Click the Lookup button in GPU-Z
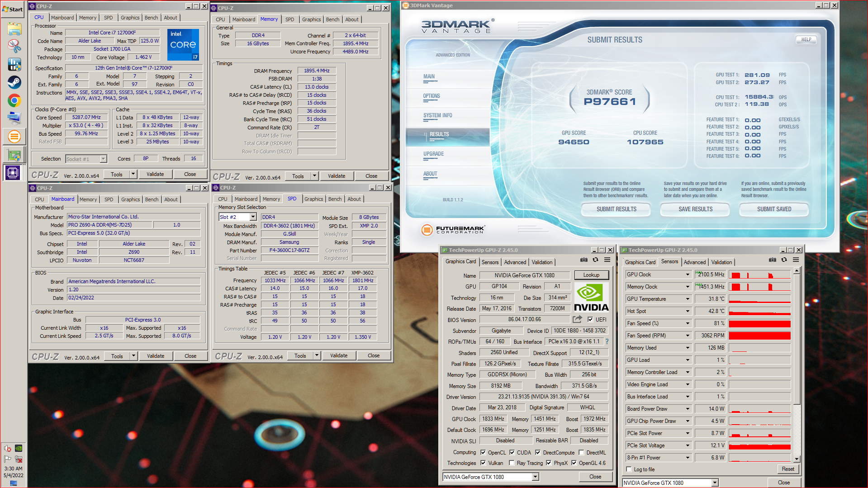This screenshot has height=488, width=868. pos(591,275)
